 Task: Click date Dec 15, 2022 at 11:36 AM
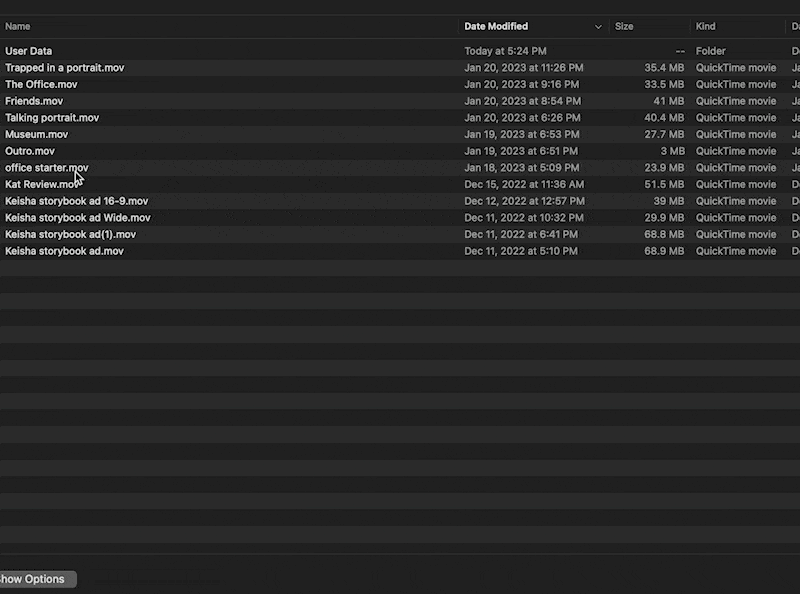[524, 185]
